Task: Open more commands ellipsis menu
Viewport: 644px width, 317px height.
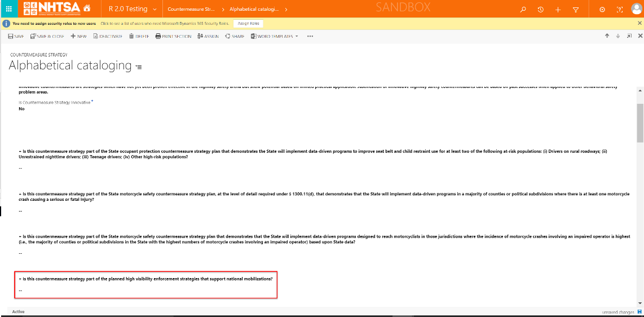Action: tap(310, 36)
